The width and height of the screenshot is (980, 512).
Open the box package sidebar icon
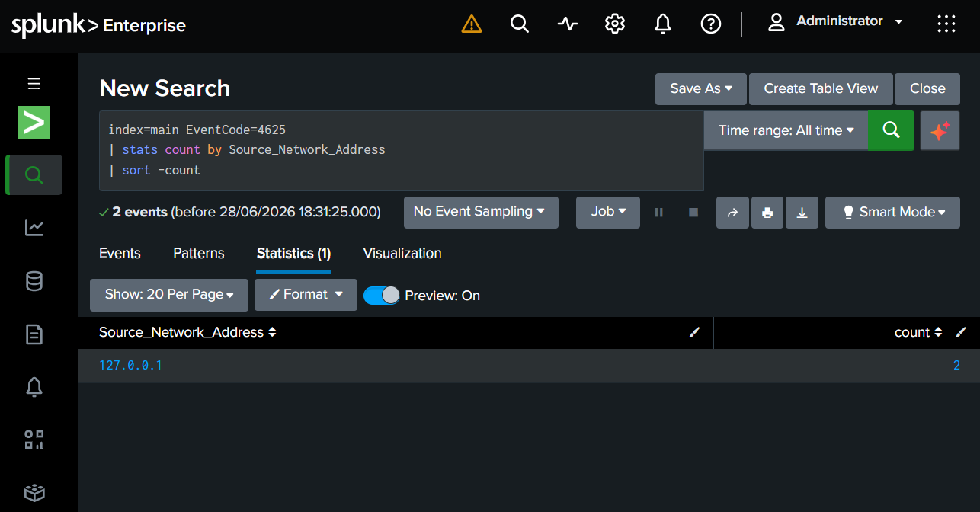[x=34, y=492]
